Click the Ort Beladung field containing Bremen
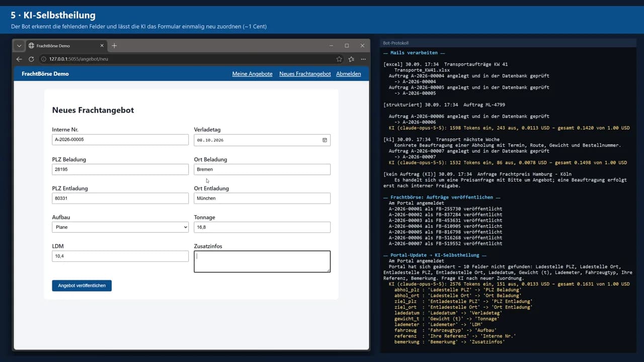 click(x=262, y=169)
